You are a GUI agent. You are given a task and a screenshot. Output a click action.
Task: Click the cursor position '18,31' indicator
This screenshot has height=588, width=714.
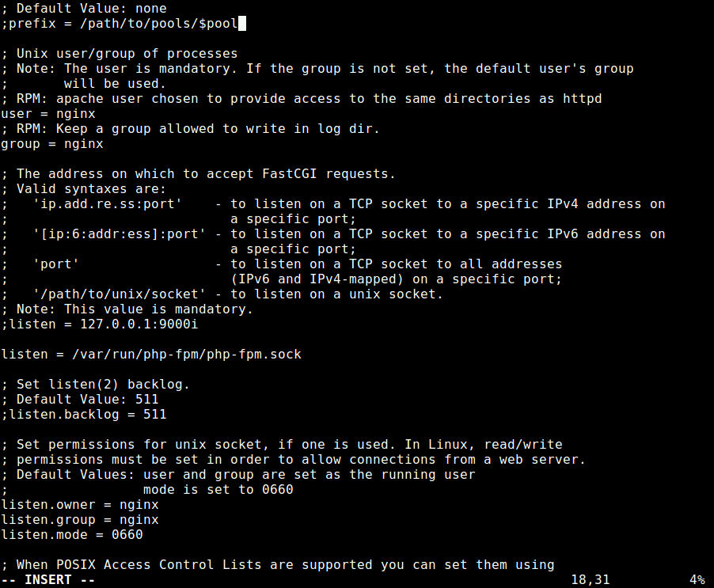pos(590,580)
